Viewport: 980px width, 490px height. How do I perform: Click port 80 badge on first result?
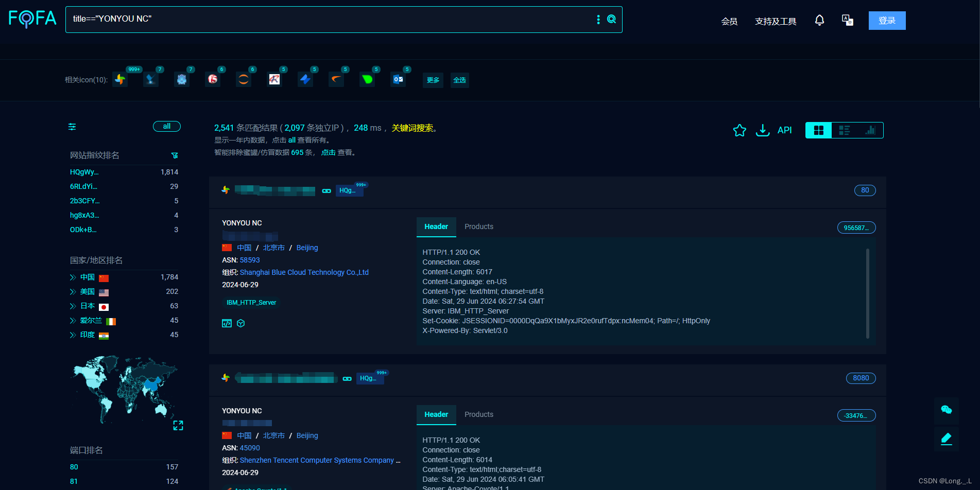(x=865, y=190)
